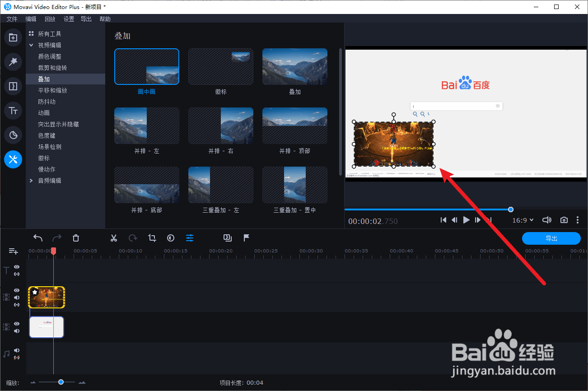
Task: Take a snapshot with camera icon
Action: (564, 220)
